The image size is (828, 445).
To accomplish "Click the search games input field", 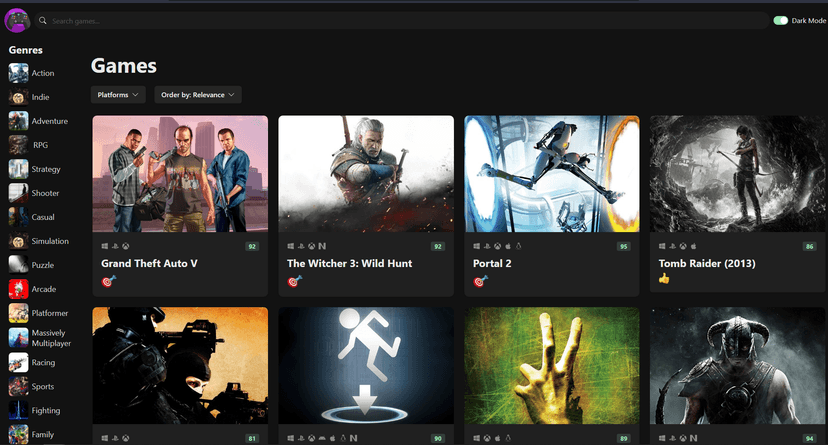I will coord(401,21).
